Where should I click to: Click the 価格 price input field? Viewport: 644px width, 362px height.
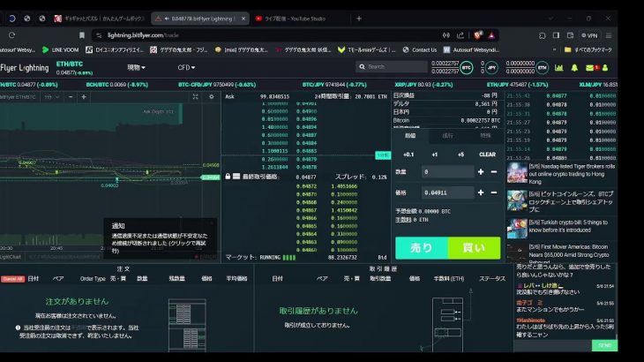(x=447, y=192)
